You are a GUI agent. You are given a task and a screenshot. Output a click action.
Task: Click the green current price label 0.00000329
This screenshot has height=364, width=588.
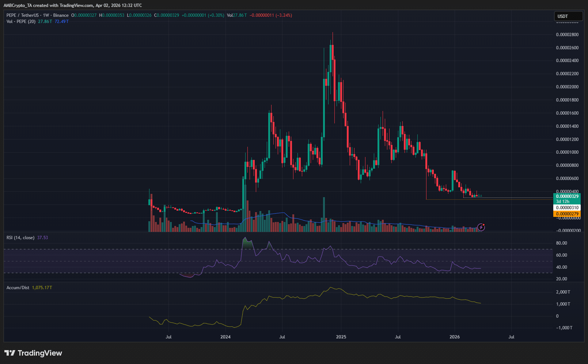(567, 196)
